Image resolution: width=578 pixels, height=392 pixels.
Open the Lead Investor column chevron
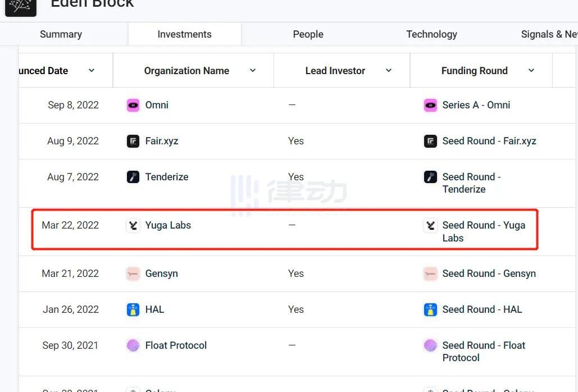[x=389, y=70]
